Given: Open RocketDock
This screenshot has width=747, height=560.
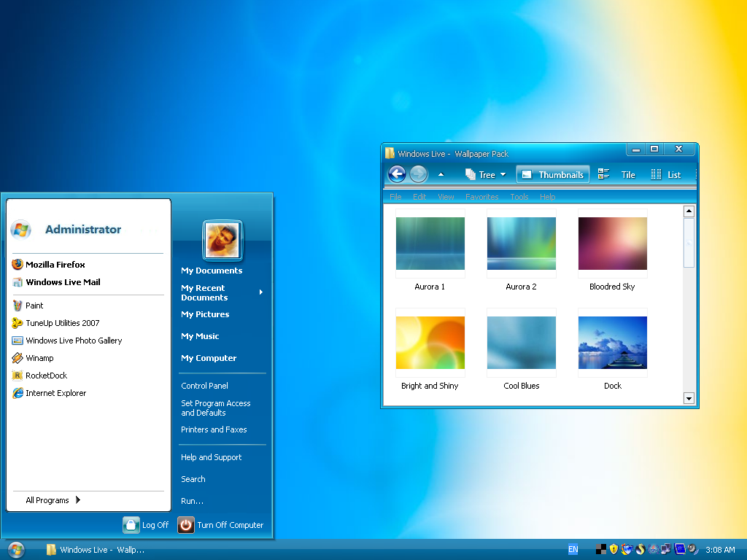Looking at the screenshot, I should 39,376.
